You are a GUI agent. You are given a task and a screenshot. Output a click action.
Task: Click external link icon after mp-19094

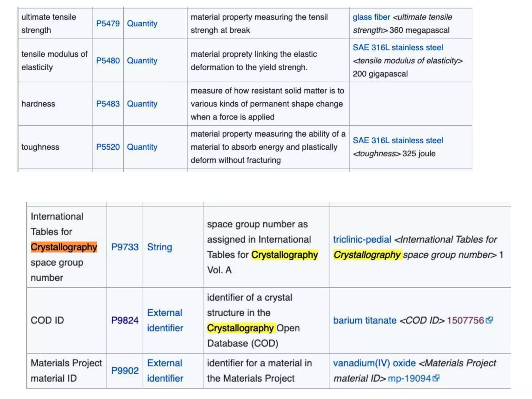436,378
